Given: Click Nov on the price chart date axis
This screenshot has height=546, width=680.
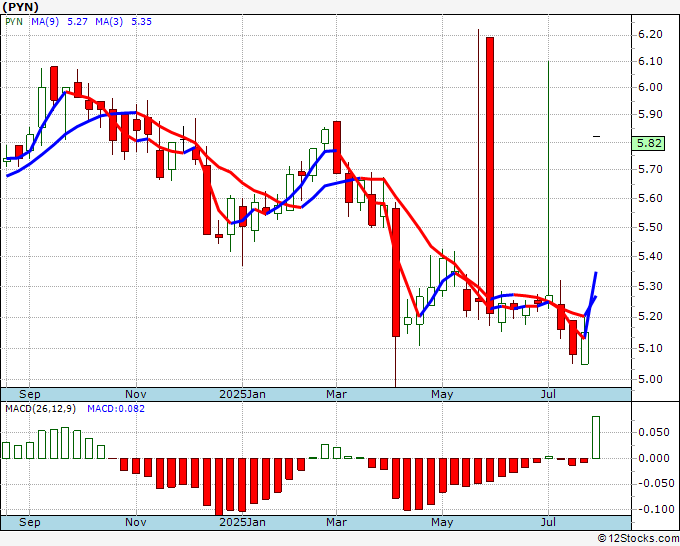Looking at the screenshot, I should point(136,394).
